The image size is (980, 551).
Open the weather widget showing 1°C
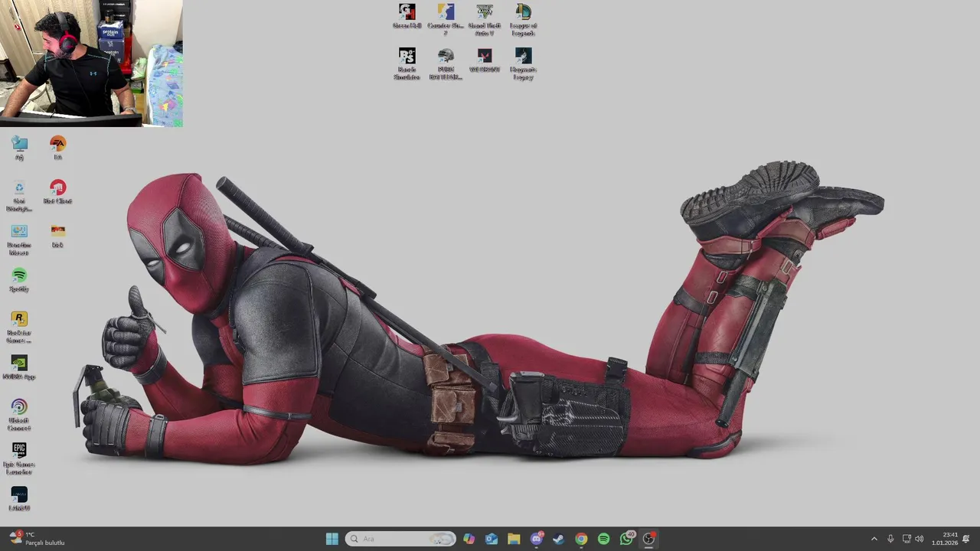37,539
